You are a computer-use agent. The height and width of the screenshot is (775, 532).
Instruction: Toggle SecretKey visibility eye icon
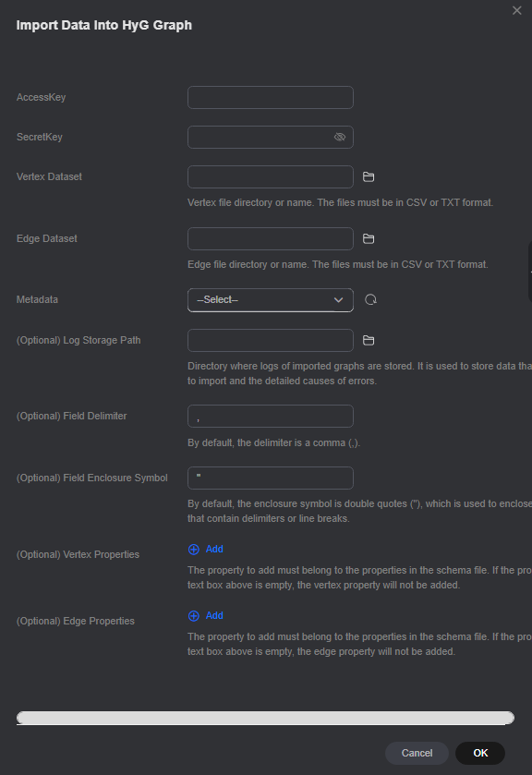point(340,137)
